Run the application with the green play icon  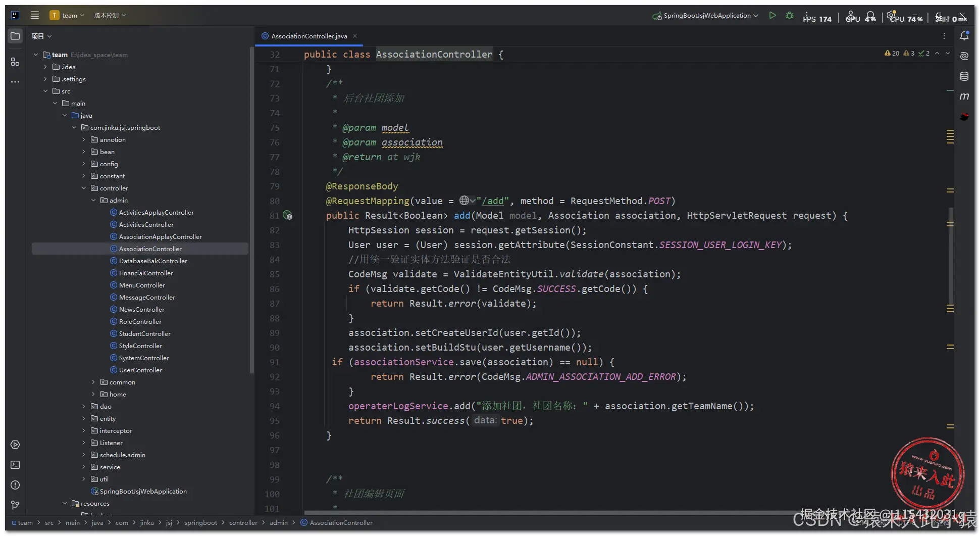click(x=772, y=16)
